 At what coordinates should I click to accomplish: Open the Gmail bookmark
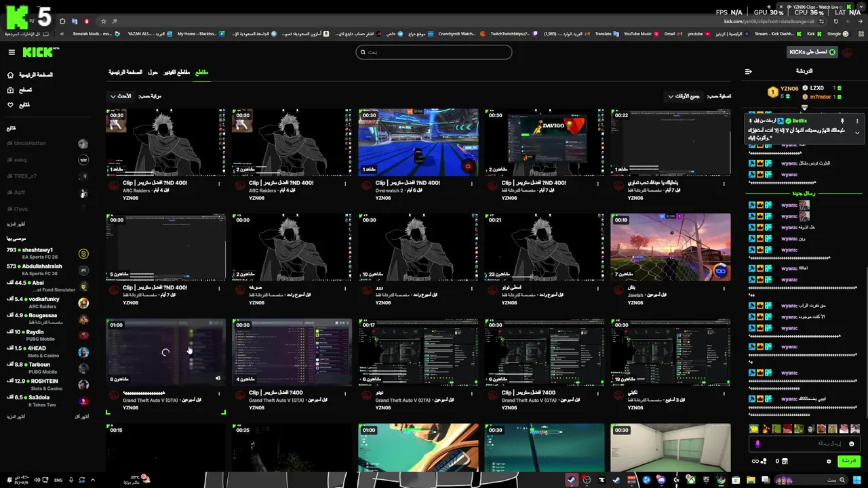673,33
